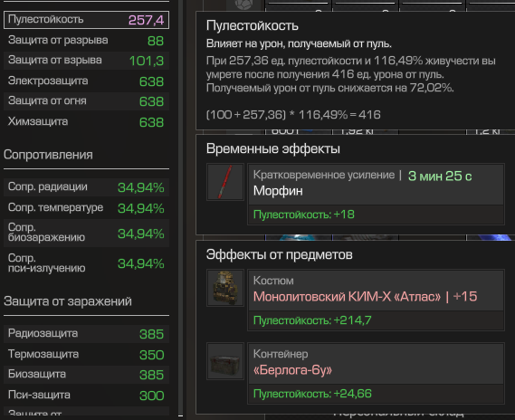Select the Защита от разрыва row
This screenshot has height=420, width=515.
(86, 41)
